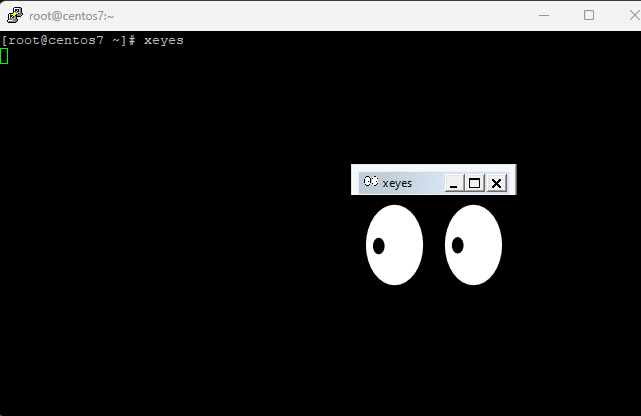Click the xeyes window's small eyes icon

[x=370, y=182]
